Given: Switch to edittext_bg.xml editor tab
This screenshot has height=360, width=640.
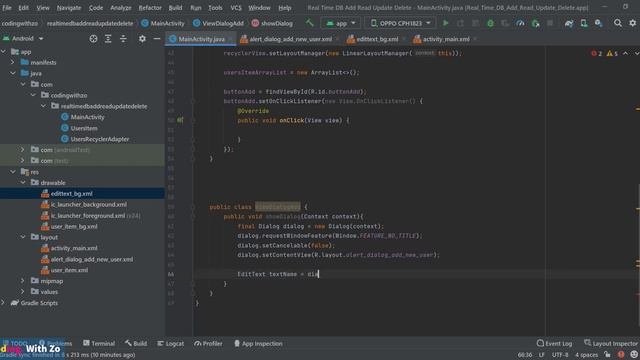Looking at the screenshot, I should (x=377, y=39).
